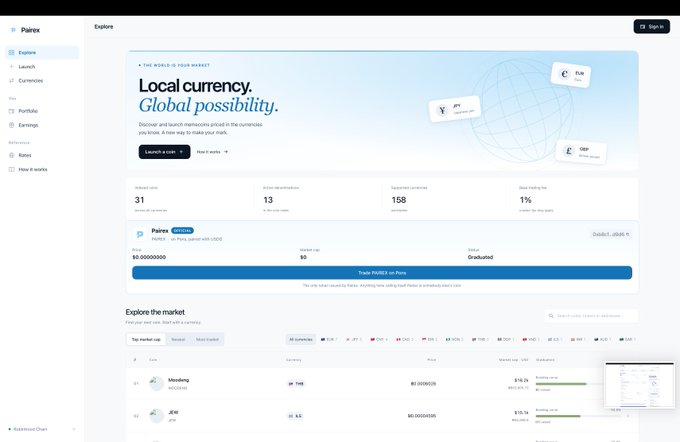Click the Explore grid icon in the sidebar

pos(12,52)
